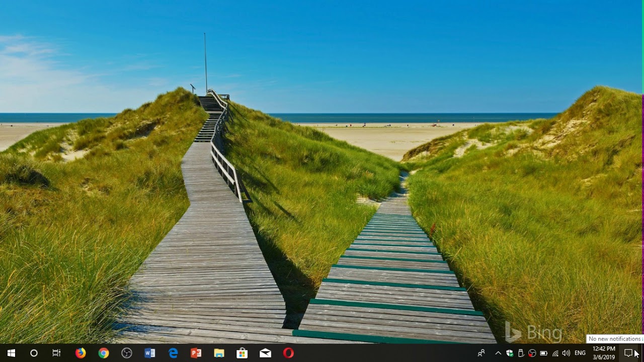Launch Microsoft Edge
The height and width of the screenshot is (362, 644).
click(x=172, y=353)
